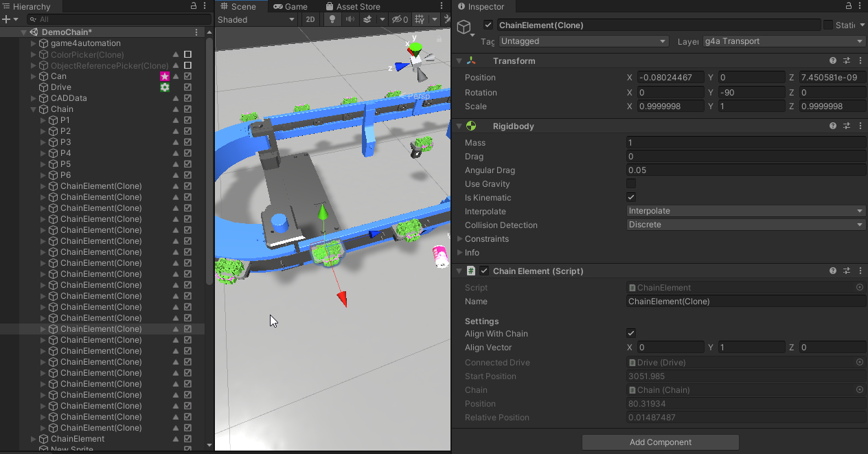Open Transform component help icon
The height and width of the screenshot is (454, 868).
[833, 61]
